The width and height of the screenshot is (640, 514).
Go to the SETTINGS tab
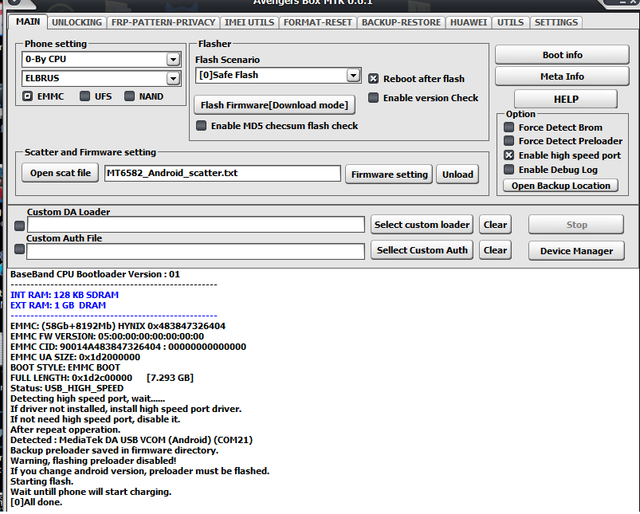click(556, 22)
